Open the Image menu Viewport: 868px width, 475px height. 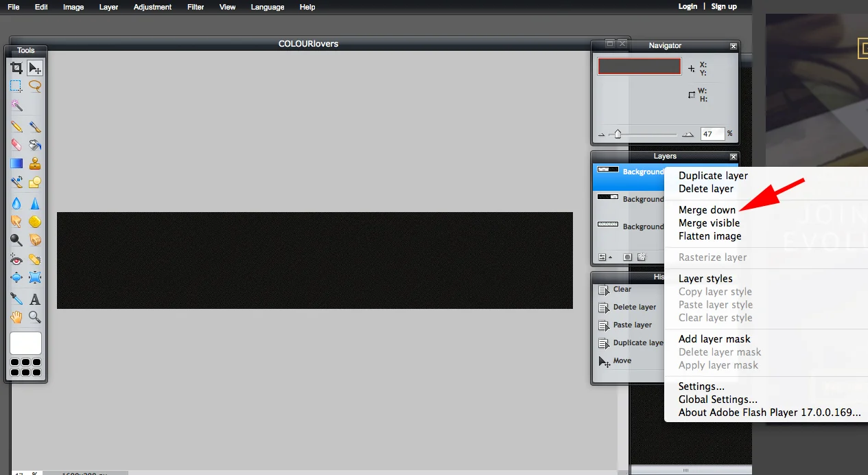[x=73, y=7]
